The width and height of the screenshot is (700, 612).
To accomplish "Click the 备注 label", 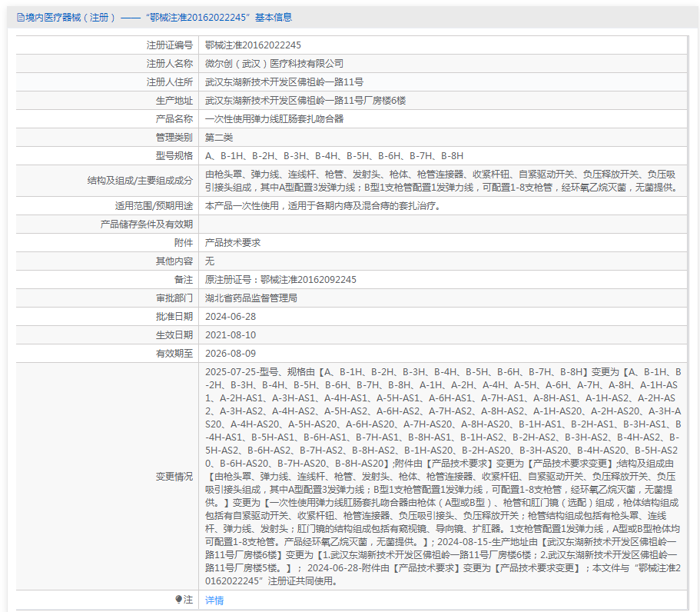I will click(184, 280).
